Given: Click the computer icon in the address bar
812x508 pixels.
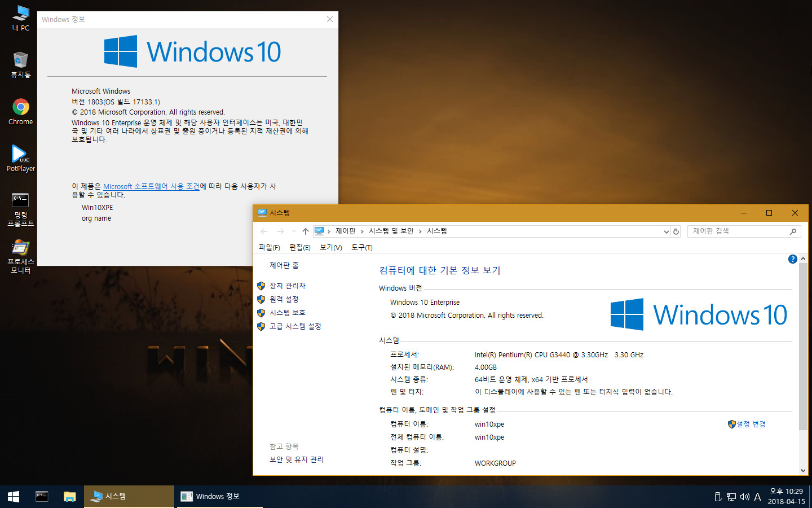Looking at the screenshot, I should coord(319,231).
